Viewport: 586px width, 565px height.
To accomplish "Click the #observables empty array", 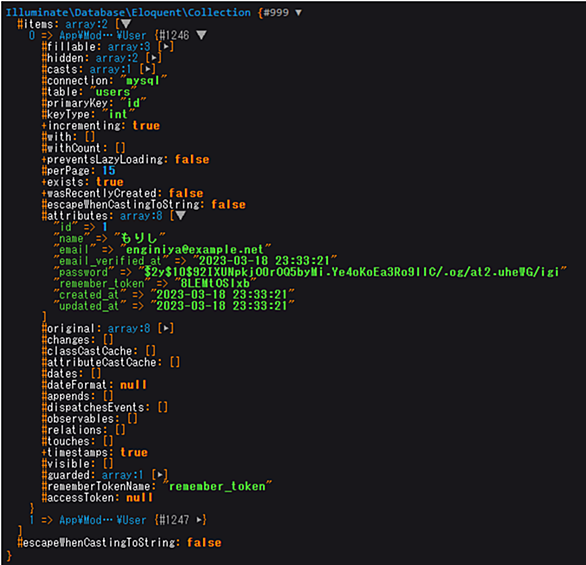I will [x=132, y=419].
